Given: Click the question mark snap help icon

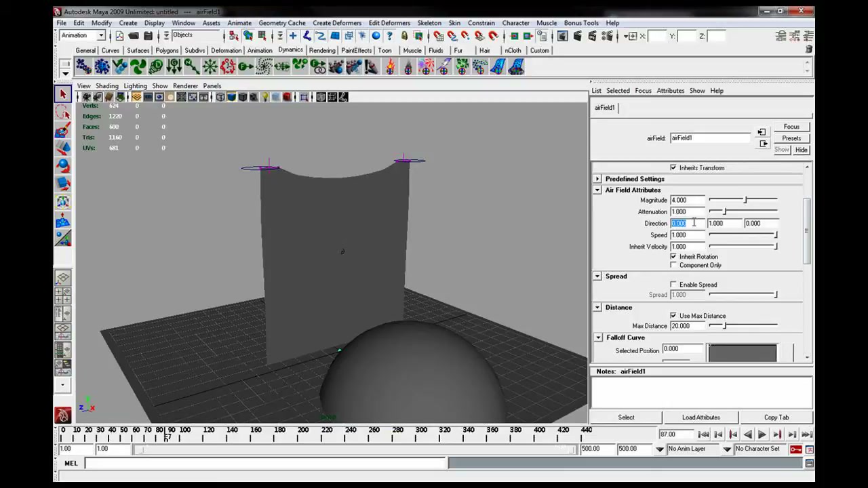Looking at the screenshot, I should pyautogui.click(x=389, y=35).
